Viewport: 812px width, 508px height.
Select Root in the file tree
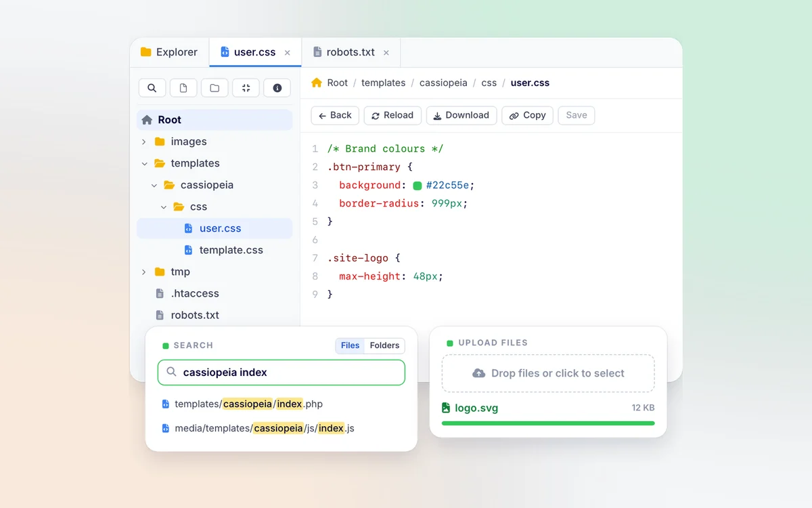[x=215, y=120]
